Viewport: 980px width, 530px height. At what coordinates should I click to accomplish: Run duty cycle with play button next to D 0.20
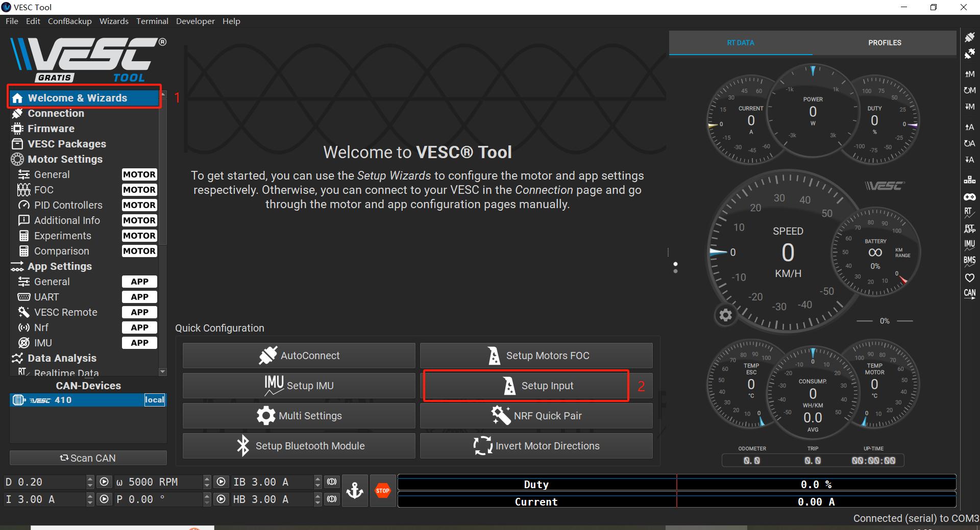click(x=104, y=482)
